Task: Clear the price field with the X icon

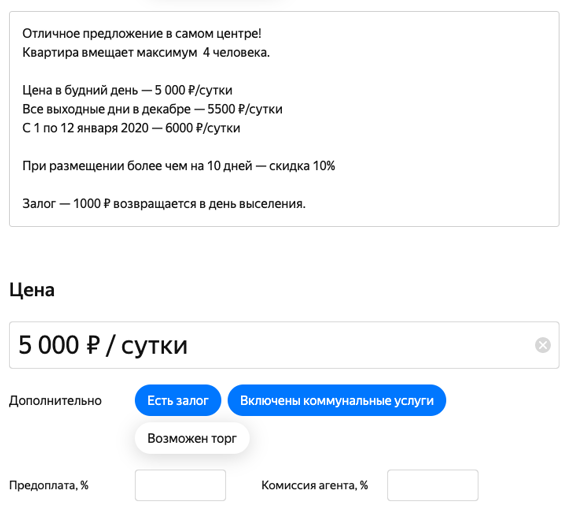Action: point(543,345)
